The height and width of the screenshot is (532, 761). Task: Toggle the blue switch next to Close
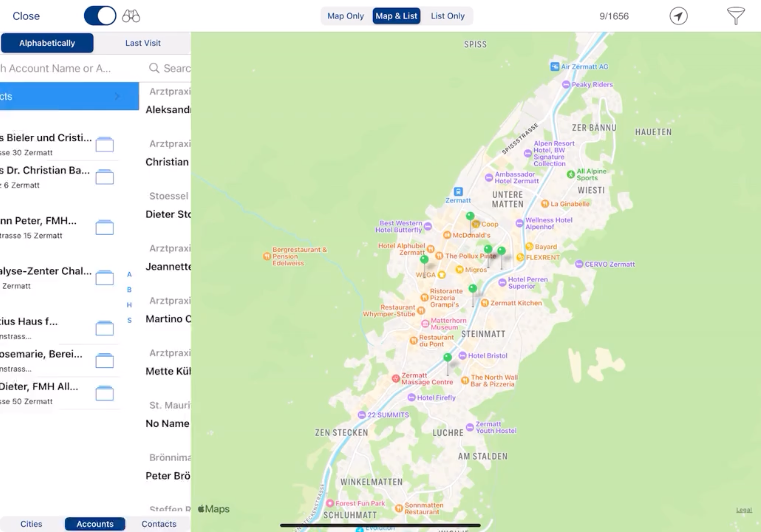(100, 16)
